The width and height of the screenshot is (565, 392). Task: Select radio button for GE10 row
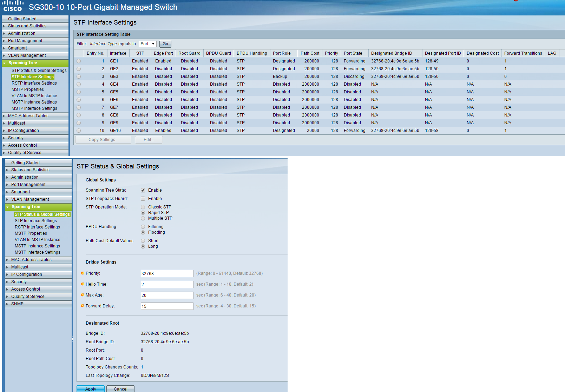(79, 131)
